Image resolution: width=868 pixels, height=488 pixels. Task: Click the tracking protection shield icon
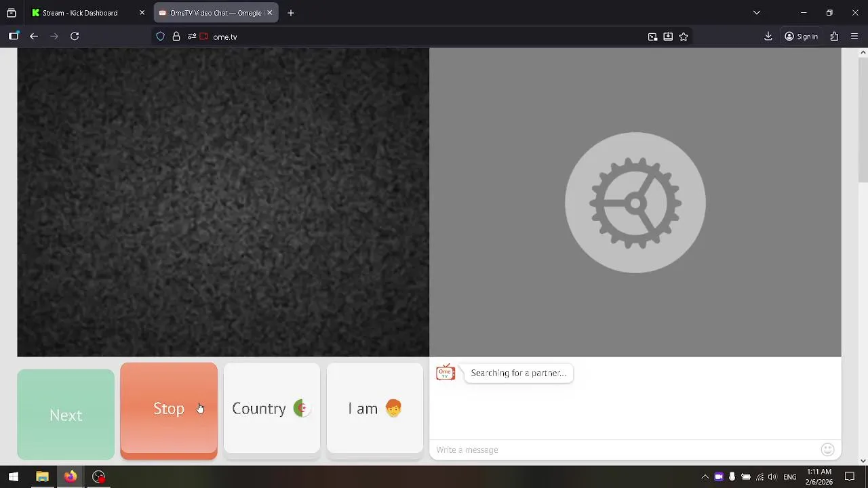tap(161, 37)
